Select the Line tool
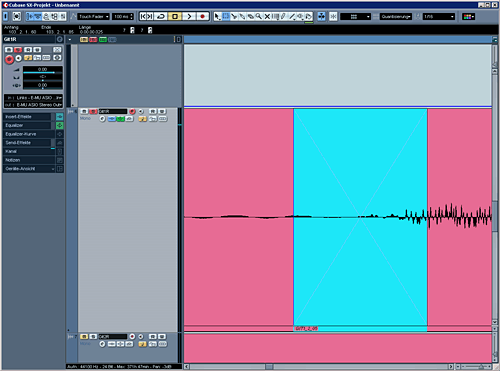Image resolution: width=500 pixels, height=371 pixels. pos(292,16)
